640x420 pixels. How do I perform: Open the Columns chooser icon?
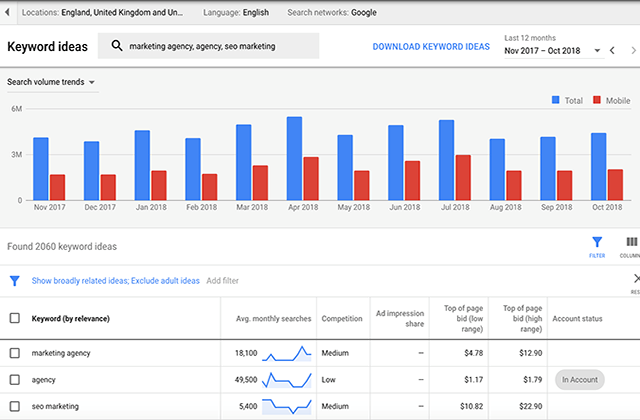click(631, 241)
